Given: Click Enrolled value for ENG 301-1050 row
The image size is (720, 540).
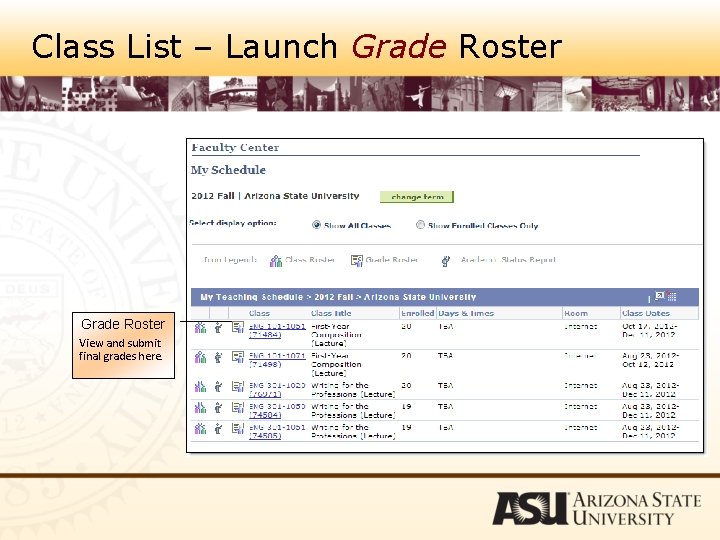Looking at the screenshot, I should tap(406, 406).
